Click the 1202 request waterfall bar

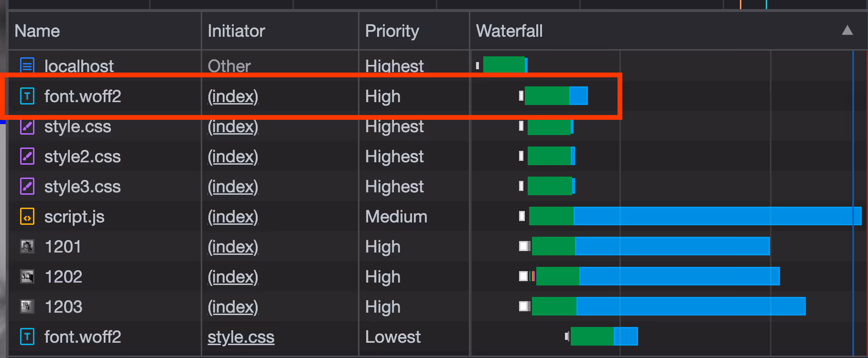pos(658,276)
